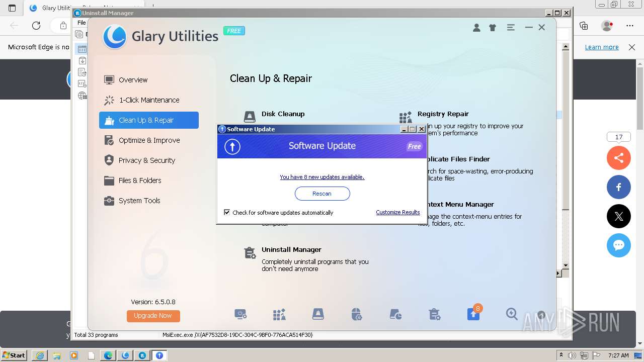Toggle Check for software updates automatically

(x=227, y=212)
